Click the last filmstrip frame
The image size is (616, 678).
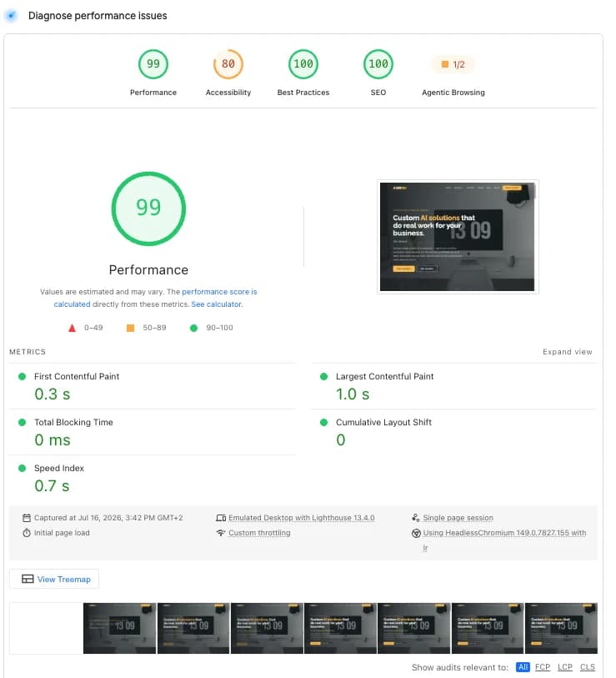point(561,628)
